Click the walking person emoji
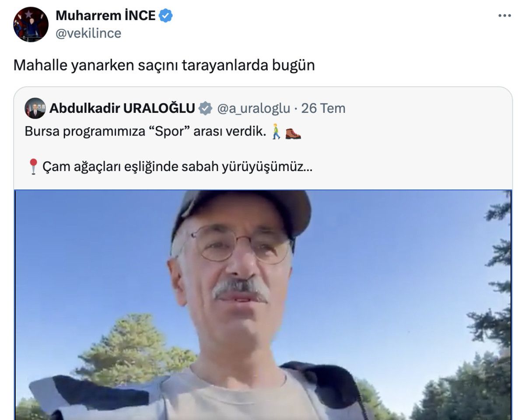The width and height of the screenshot is (525, 420). pos(276,132)
